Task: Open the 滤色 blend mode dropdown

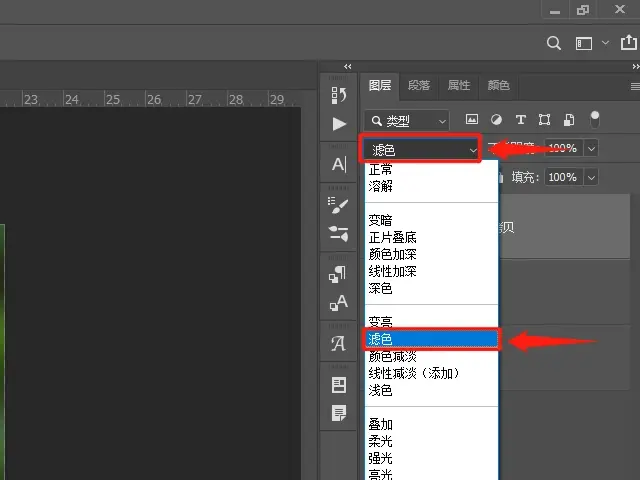Action: (422, 149)
